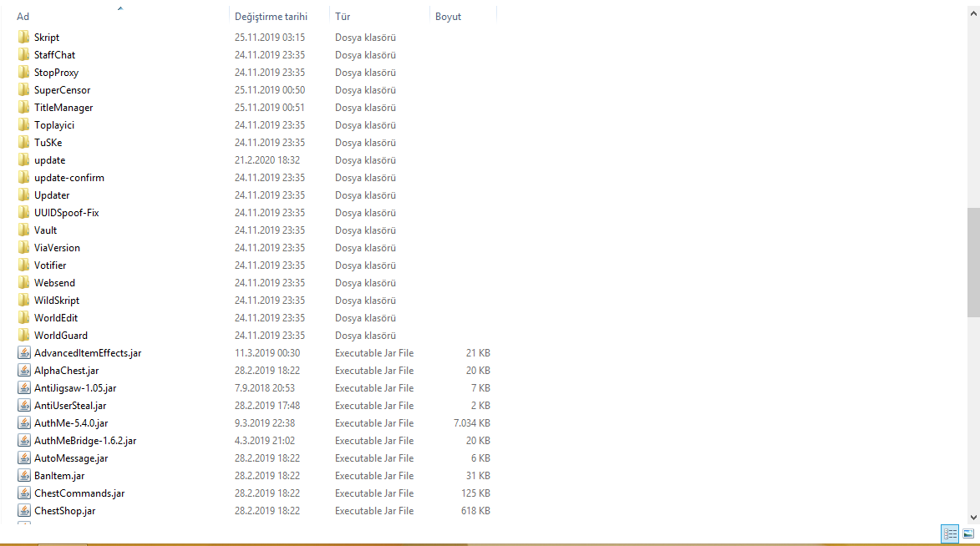The image size is (980, 546).
Task: Click the UUIDSpoof-Fix folder icon
Action: pos(23,212)
